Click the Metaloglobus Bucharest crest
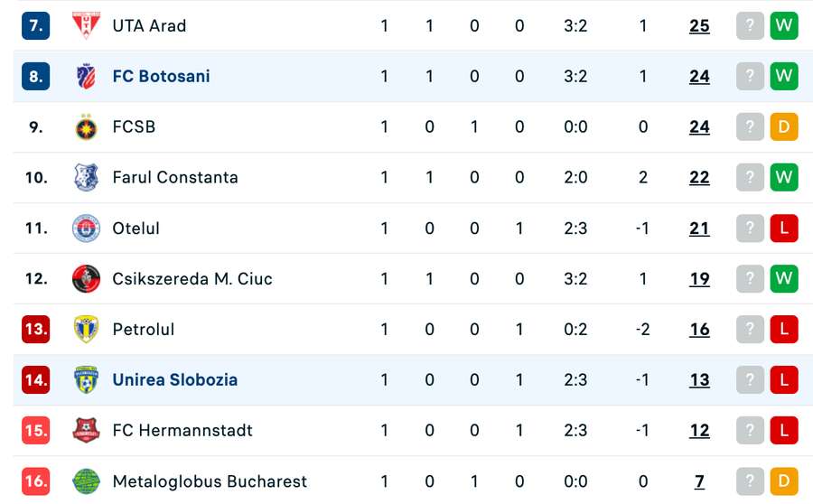This screenshot has height=504, width=813. tap(87, 481)
